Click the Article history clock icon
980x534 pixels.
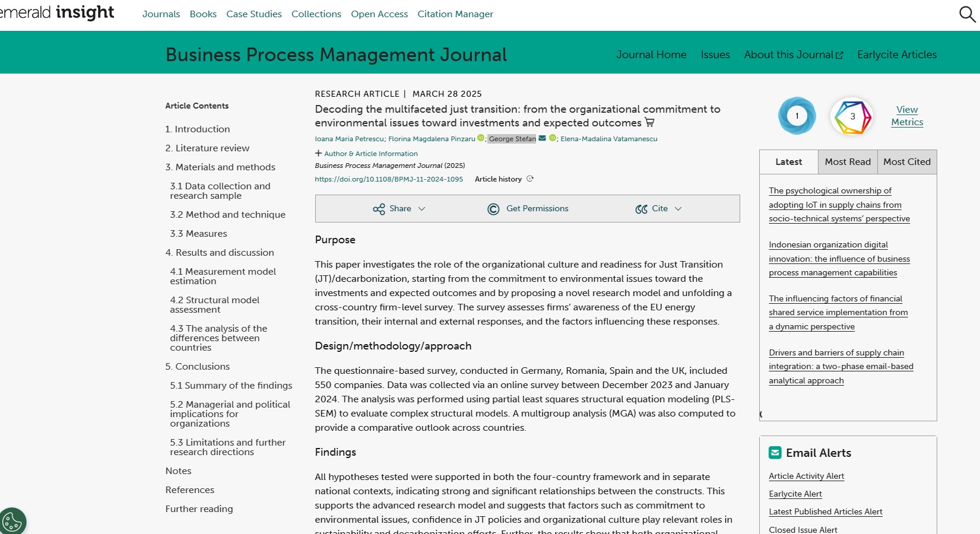click(x=530, y=179)
